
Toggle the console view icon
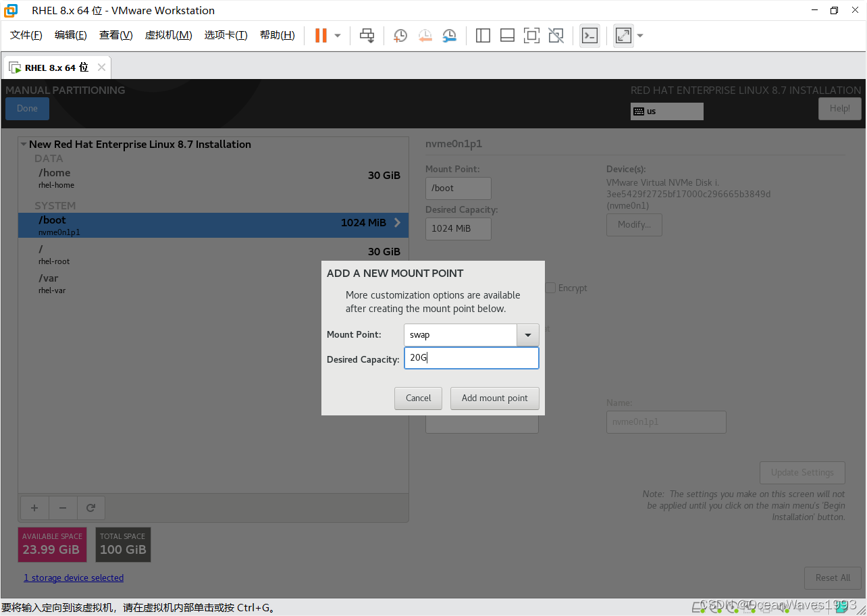(x=589, y=35)
